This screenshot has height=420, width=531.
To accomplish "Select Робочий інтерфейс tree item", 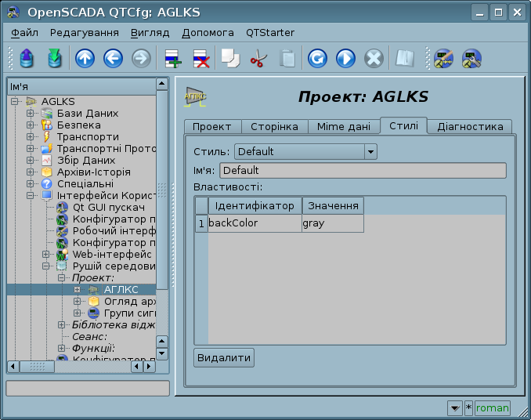I will 114,230.
